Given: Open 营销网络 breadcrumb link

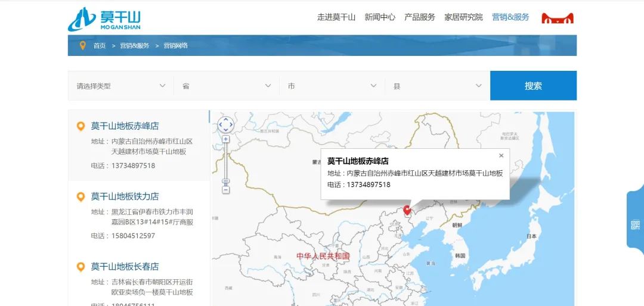Looking at the screenshot, I should click(x=175, y=45).
